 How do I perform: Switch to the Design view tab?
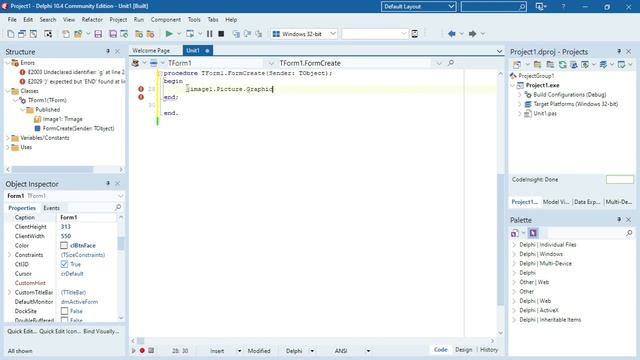click(x=463, y=350)
